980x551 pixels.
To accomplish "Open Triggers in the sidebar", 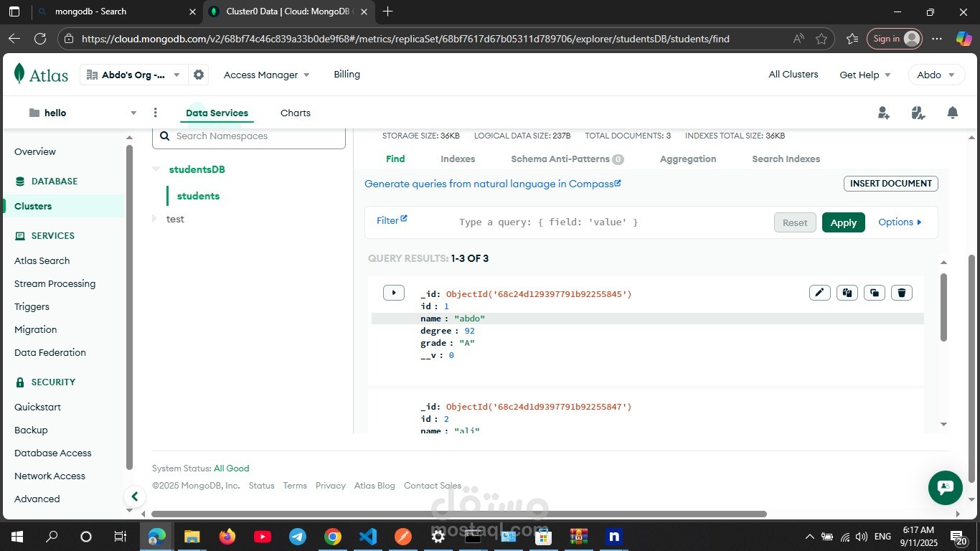I will coord(32,306).
